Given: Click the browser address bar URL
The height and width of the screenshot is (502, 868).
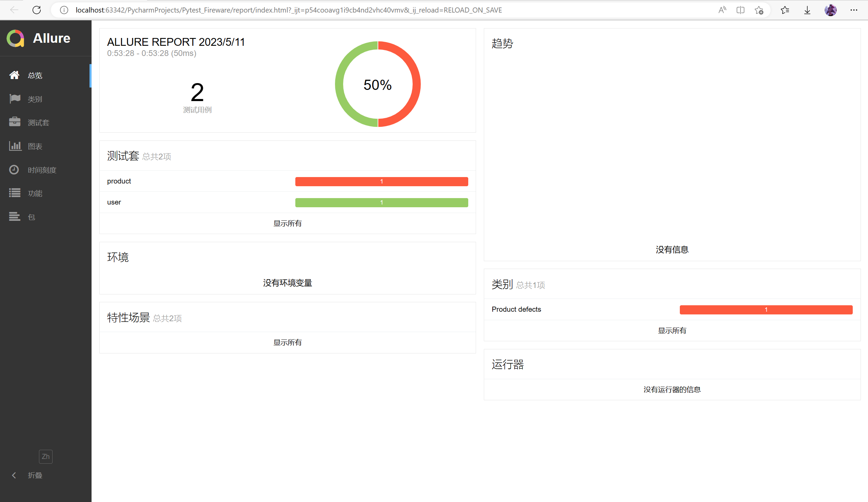Looking at the screenshot, I should tap(289, 10).
